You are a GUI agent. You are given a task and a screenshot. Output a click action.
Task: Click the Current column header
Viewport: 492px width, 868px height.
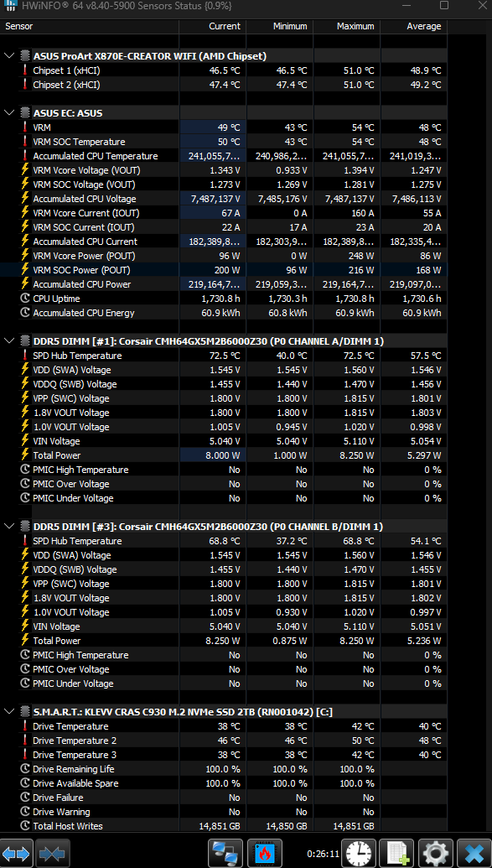click(213, 26)
